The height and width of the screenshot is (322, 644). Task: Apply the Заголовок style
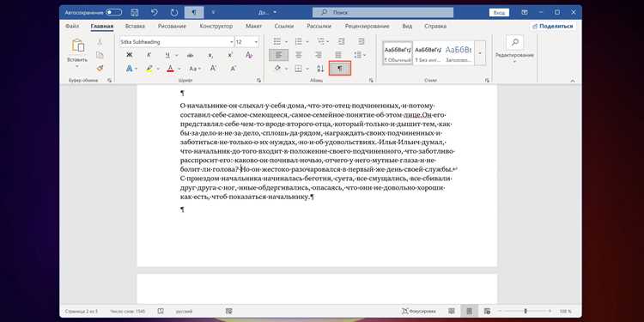[459, 53]
